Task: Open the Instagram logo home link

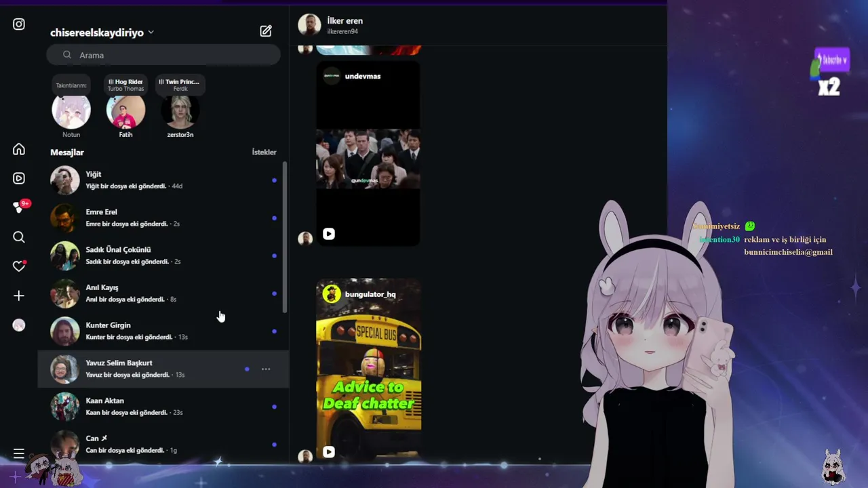Action: (x=19, y=24)
